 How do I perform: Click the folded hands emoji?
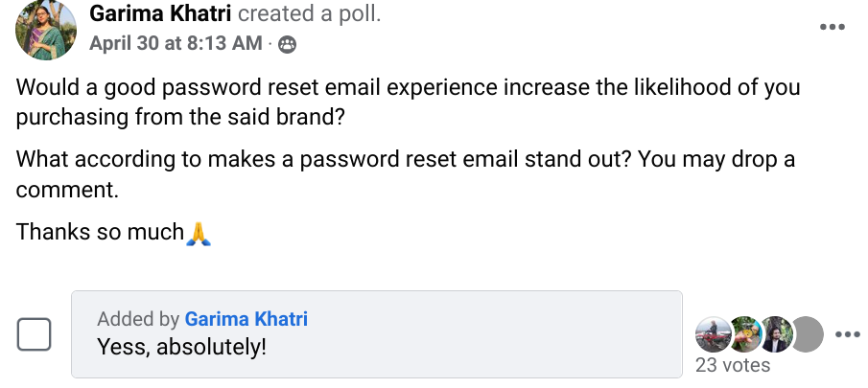coord(199,233)
